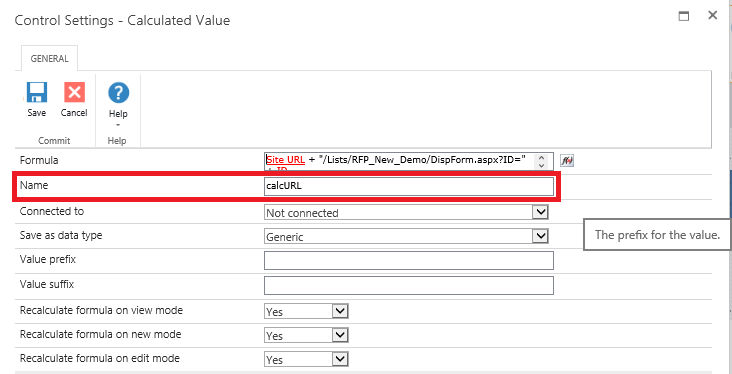Open Recalculate formula on edit mode dropdown
The width and height of the screenshot is (732, 374).
tap(306, 360)
